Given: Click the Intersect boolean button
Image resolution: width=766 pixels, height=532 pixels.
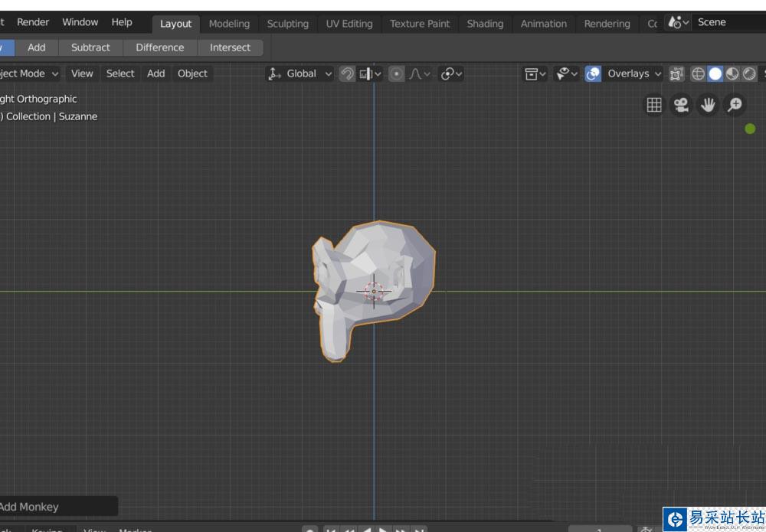Looking at the screenshot, I should click(230, 47).
